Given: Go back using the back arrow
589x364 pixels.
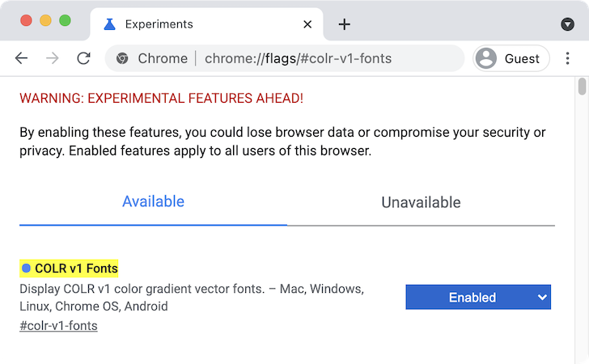Looking at the screenshot, I should (x=21, y=58).
